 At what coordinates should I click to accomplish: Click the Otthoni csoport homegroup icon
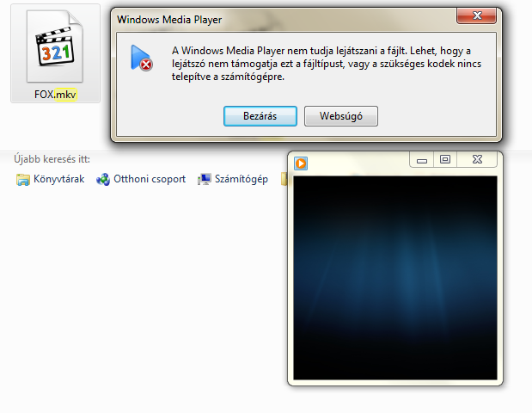103,179
